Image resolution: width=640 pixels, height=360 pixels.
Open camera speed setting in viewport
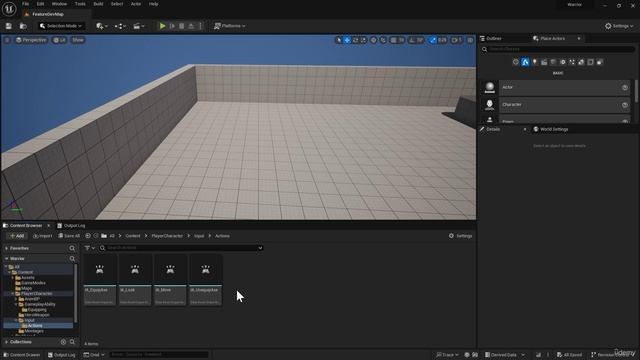456,40
